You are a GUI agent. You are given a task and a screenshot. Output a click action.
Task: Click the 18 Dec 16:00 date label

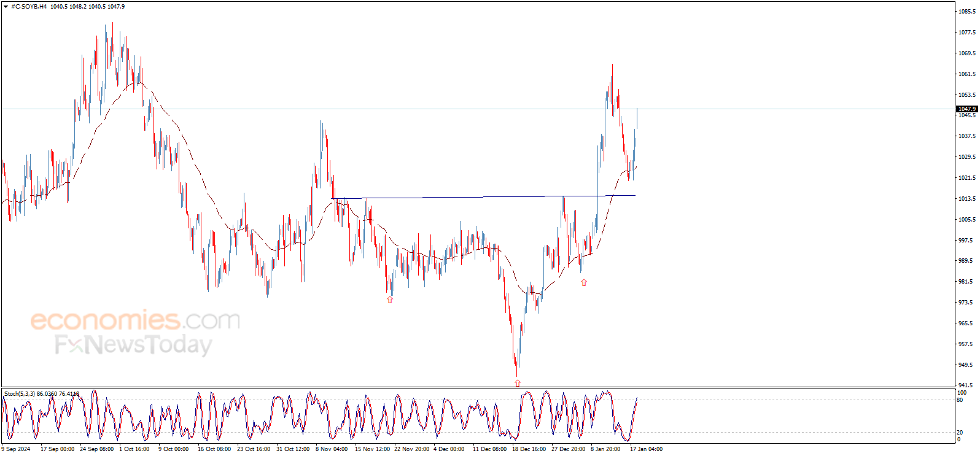[529, 449]
